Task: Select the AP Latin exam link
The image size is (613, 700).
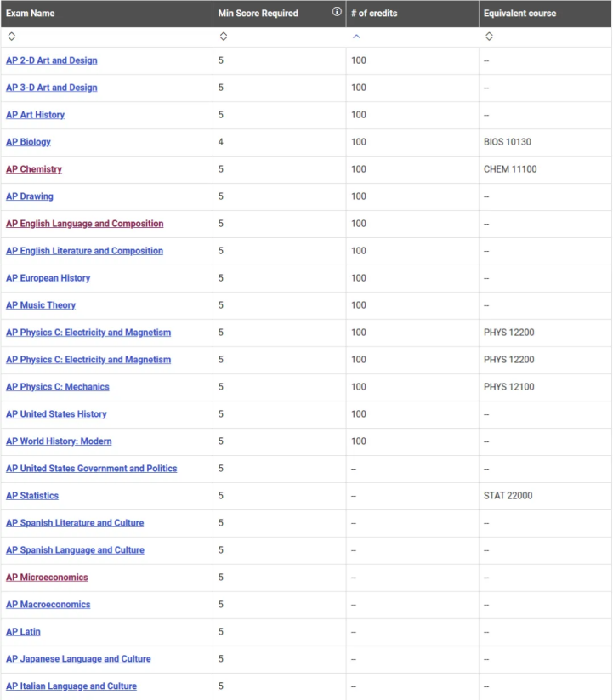Action: pos(23,632)
